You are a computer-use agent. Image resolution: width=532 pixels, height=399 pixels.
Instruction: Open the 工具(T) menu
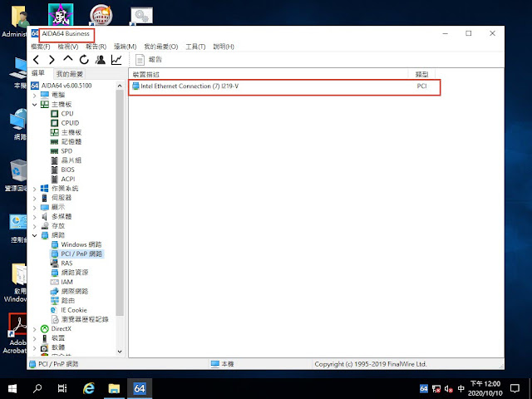pos(195,47)
